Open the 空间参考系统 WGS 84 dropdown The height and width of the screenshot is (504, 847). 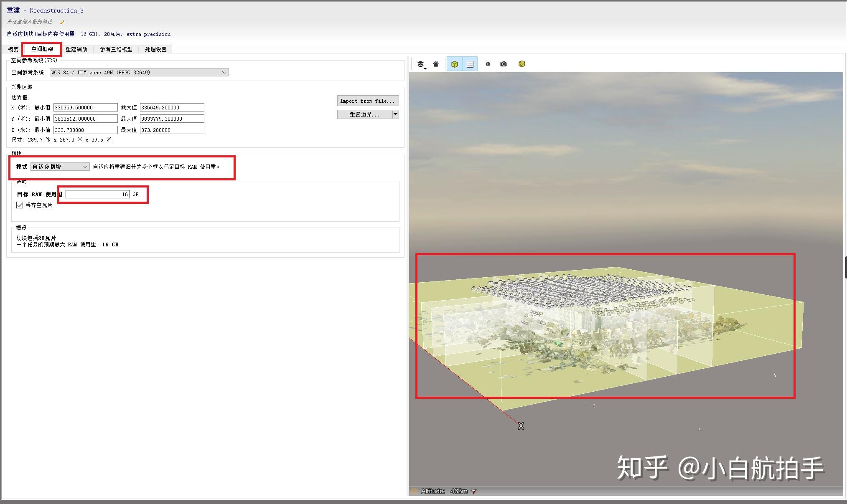(139, 72)
